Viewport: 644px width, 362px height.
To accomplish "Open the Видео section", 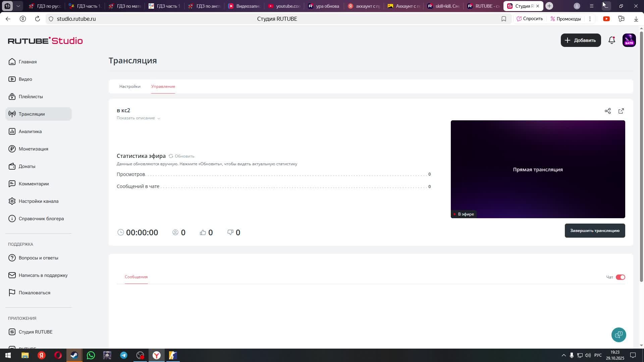I will (x=39, y=79).
